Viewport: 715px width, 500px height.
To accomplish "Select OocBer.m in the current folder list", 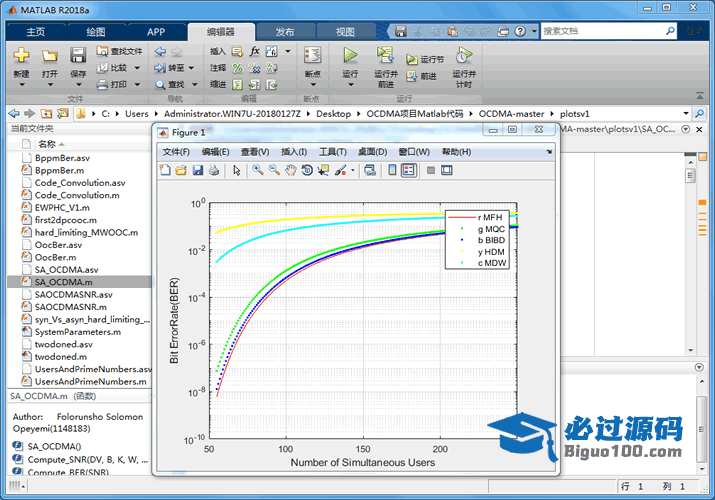I will point(57,257).
